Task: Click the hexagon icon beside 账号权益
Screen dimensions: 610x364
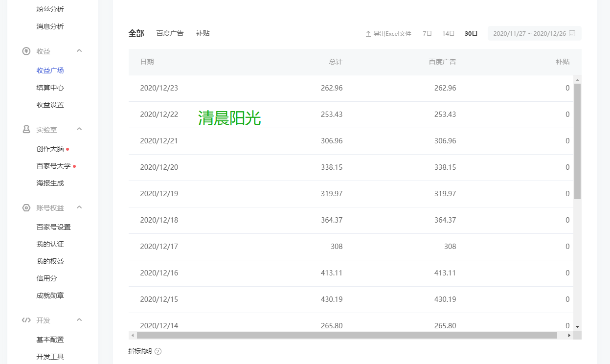Action: coord(26,208)
